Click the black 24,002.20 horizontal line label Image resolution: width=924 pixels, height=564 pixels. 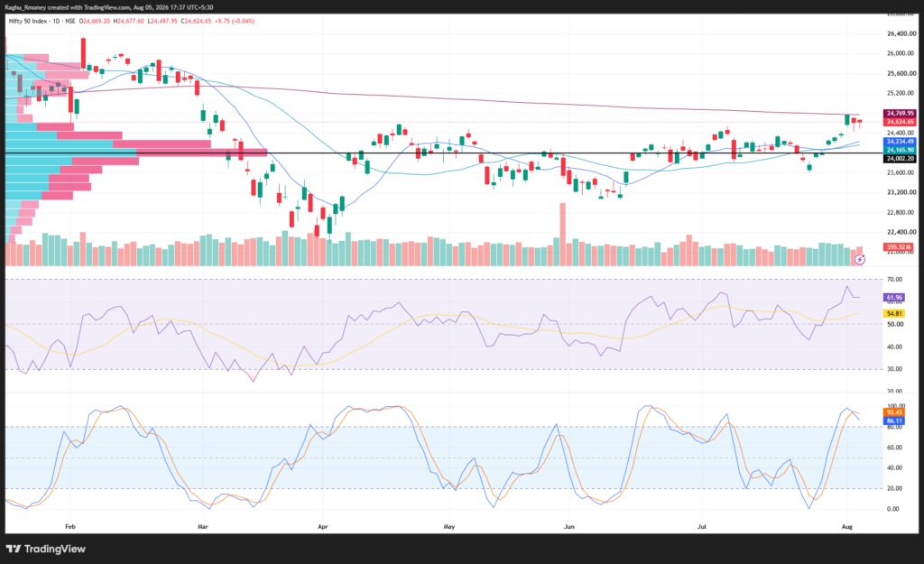coord(900,159)
